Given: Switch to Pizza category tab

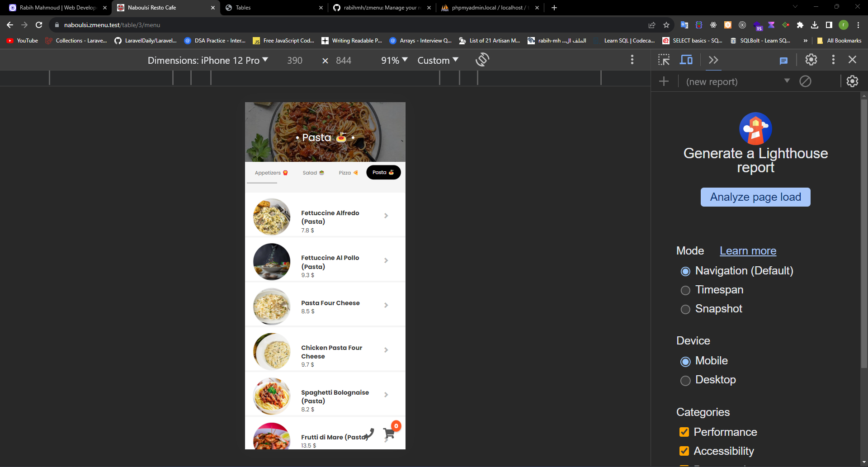Looking at the screenshot, I should pyautogui.click(x=348, y=173).
